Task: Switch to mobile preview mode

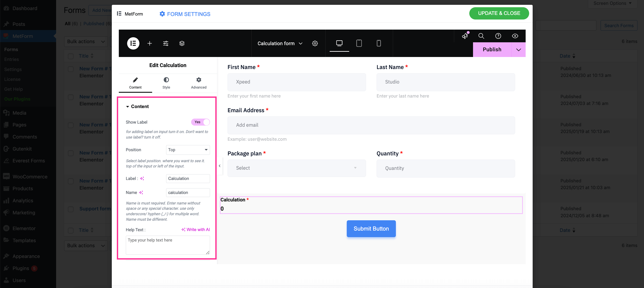Action: click(379, 43)
